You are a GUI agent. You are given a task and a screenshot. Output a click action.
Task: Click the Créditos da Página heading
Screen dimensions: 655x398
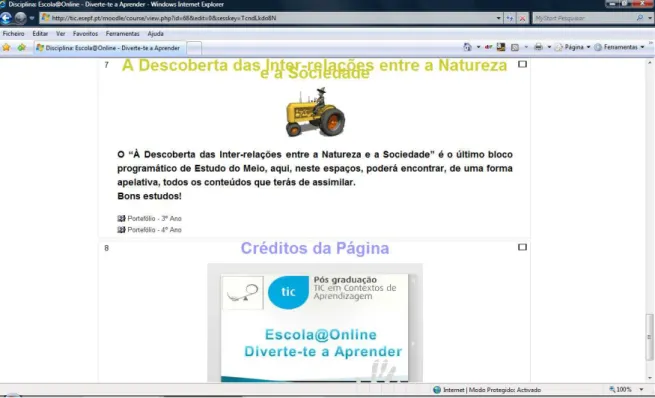(x=315, y=248)
